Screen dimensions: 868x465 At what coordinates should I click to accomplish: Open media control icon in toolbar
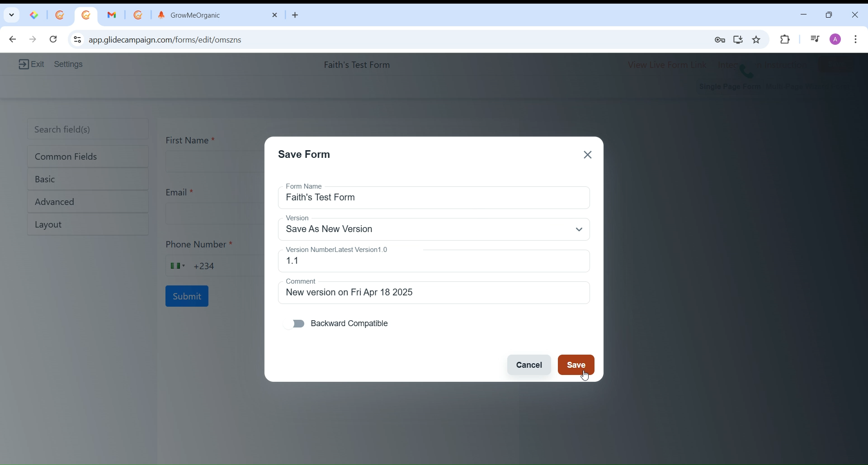(815, 40)
